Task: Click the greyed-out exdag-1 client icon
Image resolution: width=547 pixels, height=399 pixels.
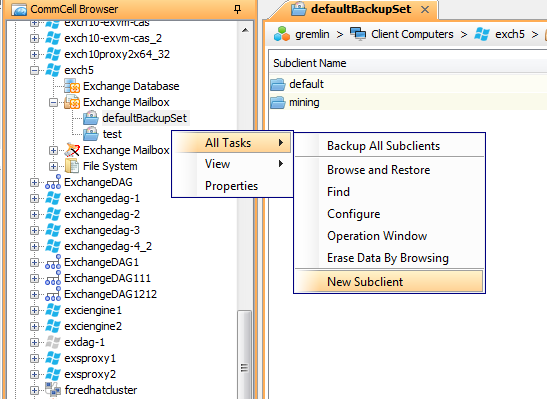Action: coord(53,342)
